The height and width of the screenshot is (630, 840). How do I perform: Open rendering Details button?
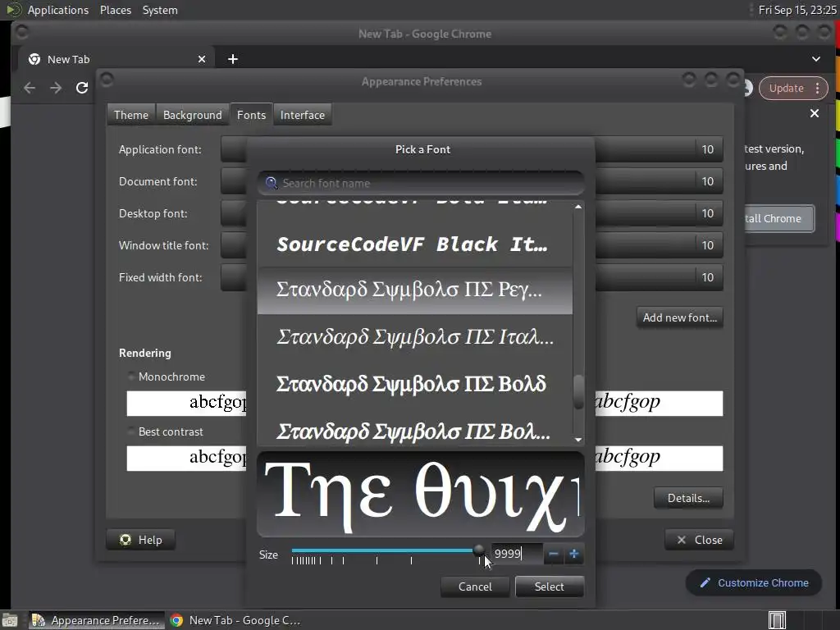click(688, 498)
